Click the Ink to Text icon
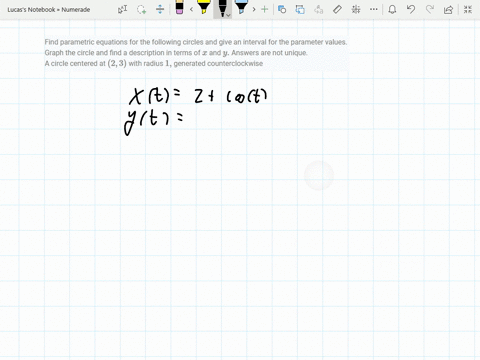Viewport: 480px width, 360px height. [319, 9]
